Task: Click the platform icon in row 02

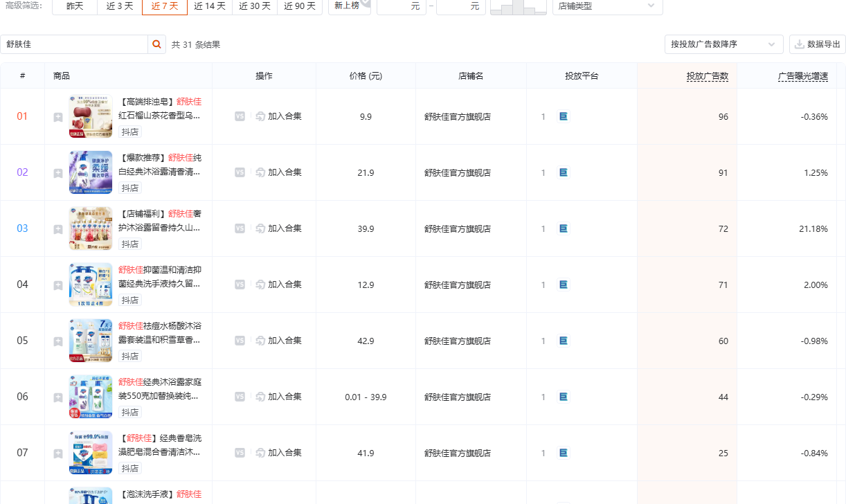Action: (564, 172)
